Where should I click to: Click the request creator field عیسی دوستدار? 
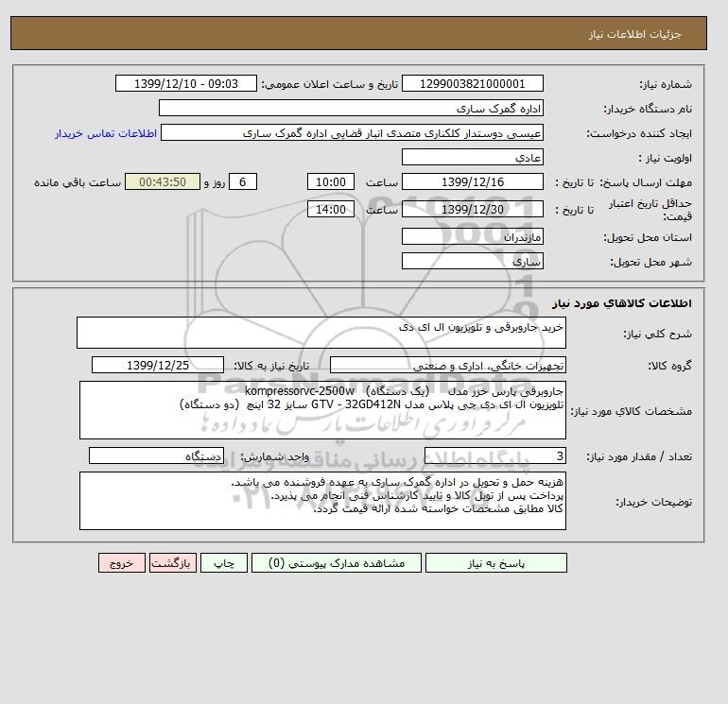click(352, 132)
